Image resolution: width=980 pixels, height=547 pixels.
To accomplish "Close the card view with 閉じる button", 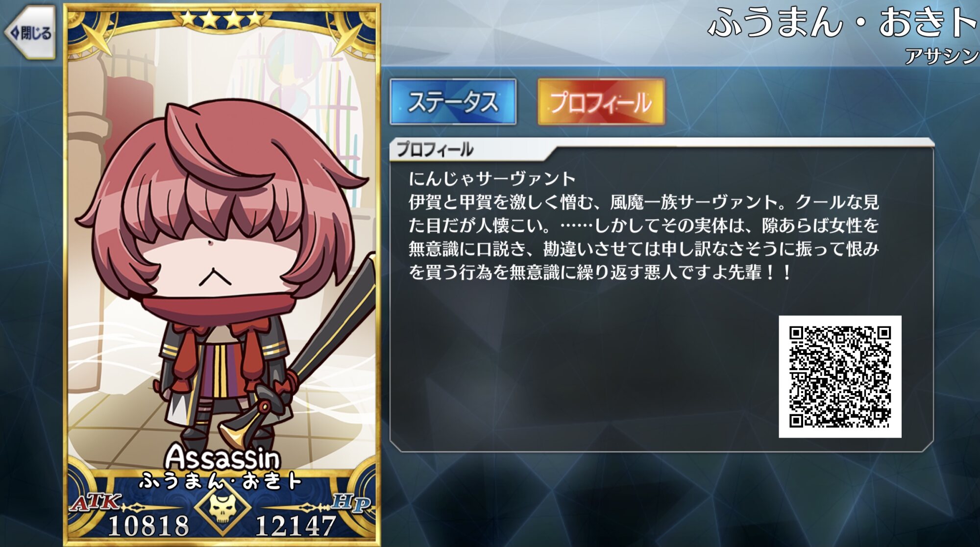I will pos(30,33).
